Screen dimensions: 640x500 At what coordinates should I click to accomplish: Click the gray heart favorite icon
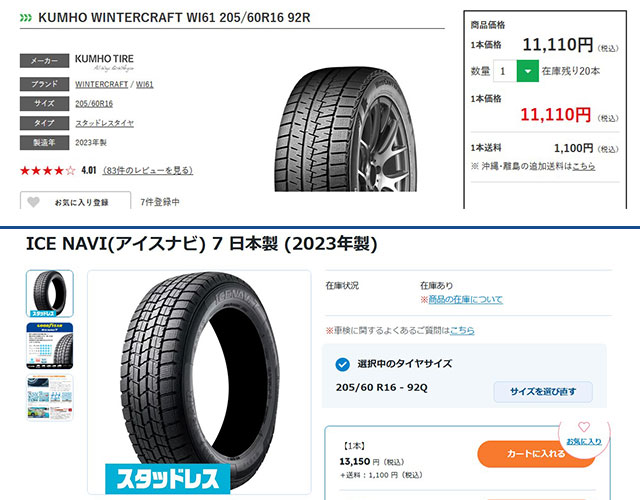click(x=33, y=202)
